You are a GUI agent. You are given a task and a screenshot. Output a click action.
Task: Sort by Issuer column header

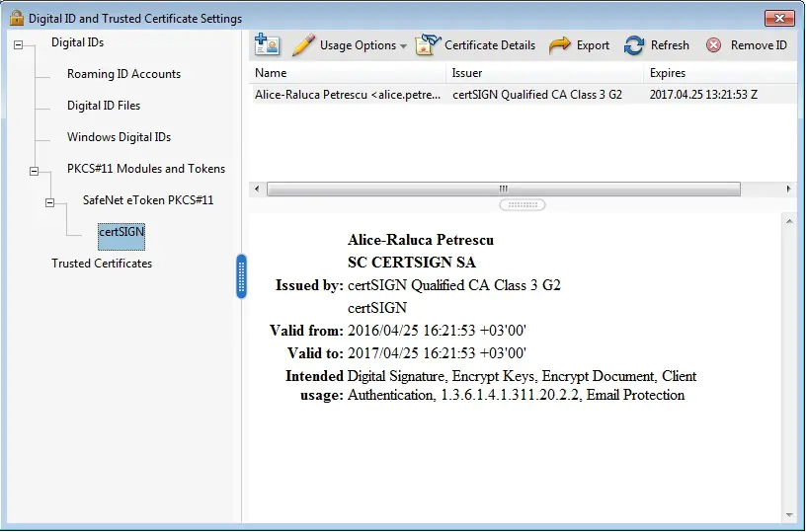coord(544,73)
